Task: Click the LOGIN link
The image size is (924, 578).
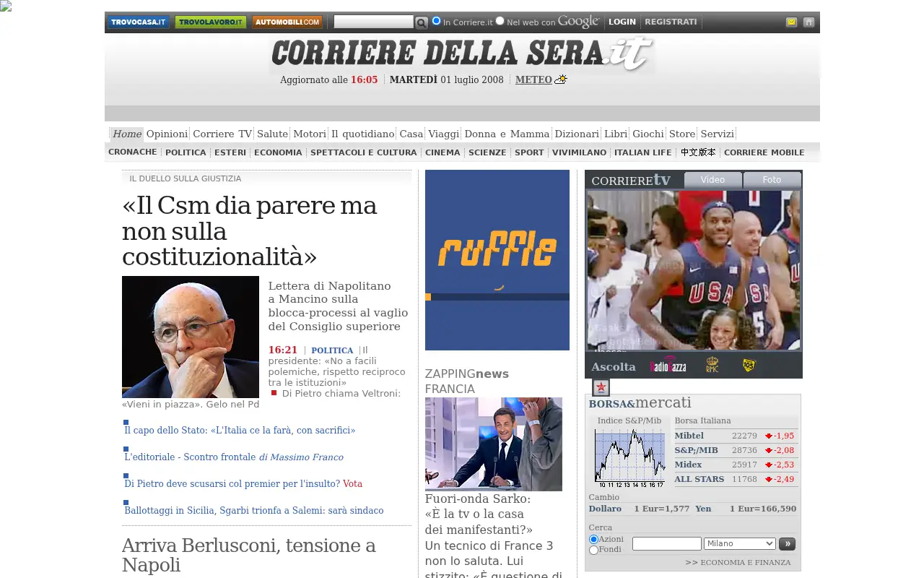Action: (x=622, y=22)
